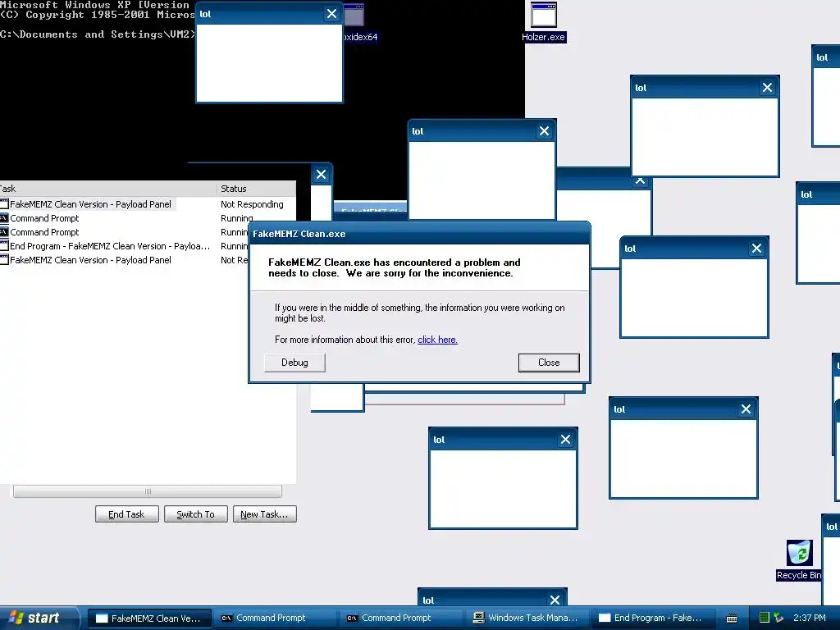
Task: Click the FakeMEMZ Clean.exe dialog title bar
Action: (419, 234)
